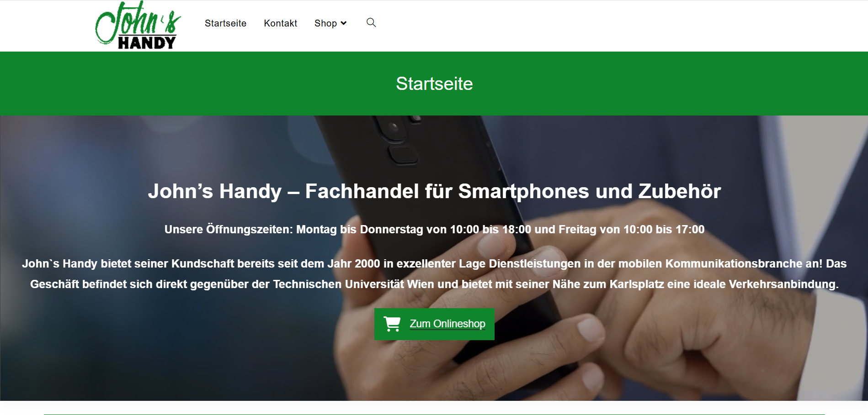Open the search magnifier icon
The width and height of the screenshot is (868, 415).
pyautogui.click(x=371, y=22)
